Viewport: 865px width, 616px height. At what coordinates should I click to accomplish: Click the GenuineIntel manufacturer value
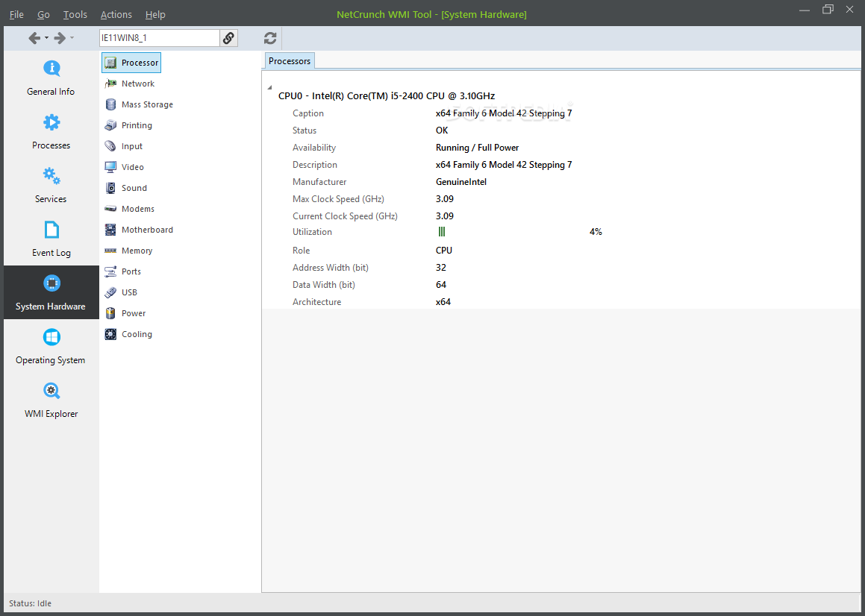coord(461,182)
